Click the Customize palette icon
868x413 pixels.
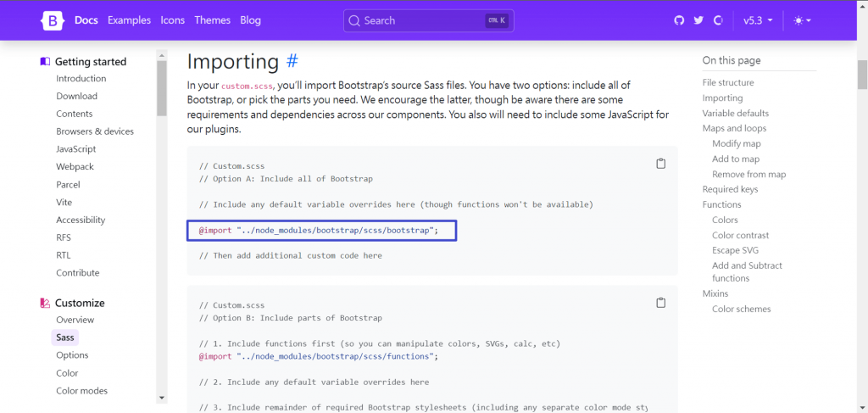pyautogui.click(x=46, y=303)
